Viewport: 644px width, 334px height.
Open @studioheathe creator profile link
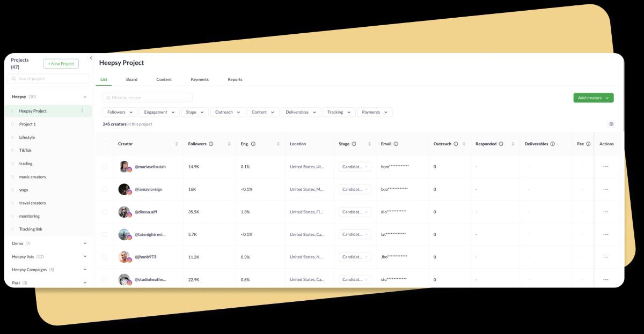(150, 279)
